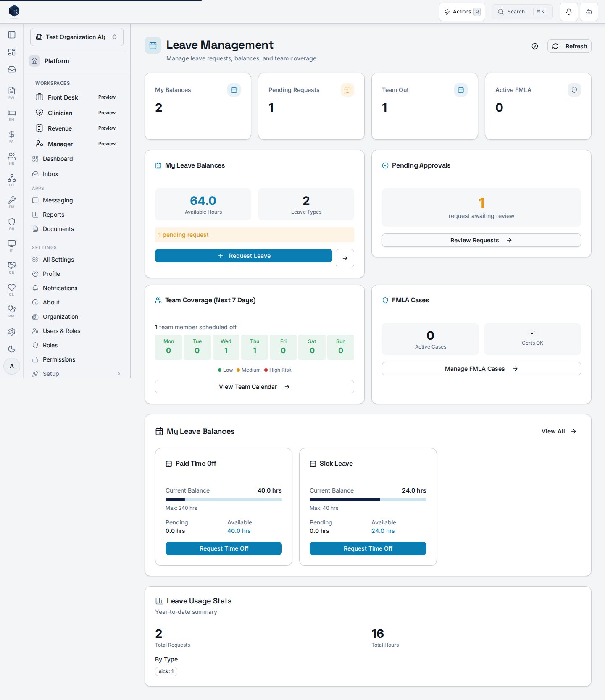Open Documents app
Image resolution: width=605 pixels, height=700 pixels.
pos(77,229)
